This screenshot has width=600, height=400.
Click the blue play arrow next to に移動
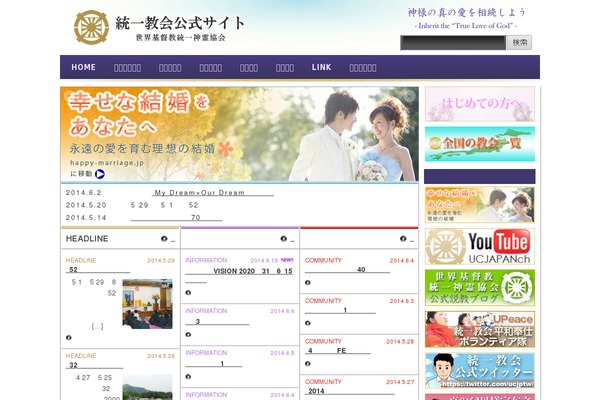tap(99, 174)
